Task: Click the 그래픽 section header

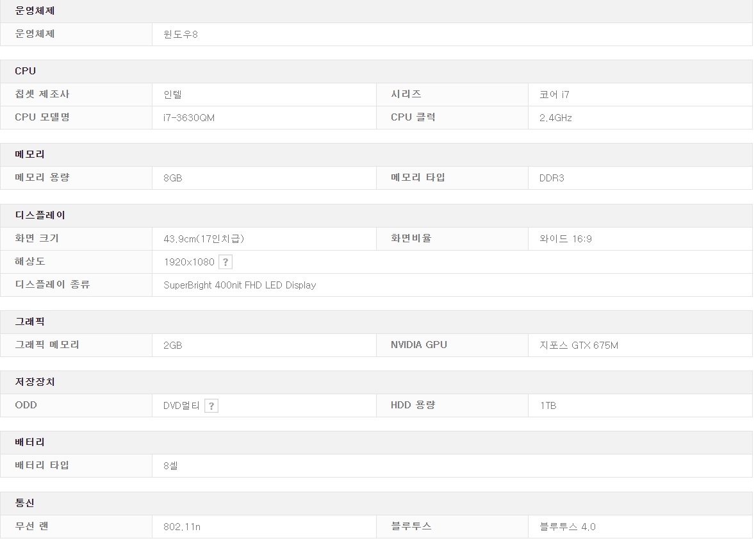Action: [30, 322]
